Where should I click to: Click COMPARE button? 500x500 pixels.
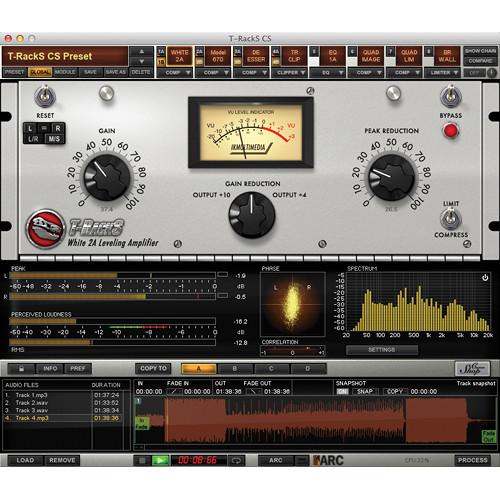click(480, 61)
